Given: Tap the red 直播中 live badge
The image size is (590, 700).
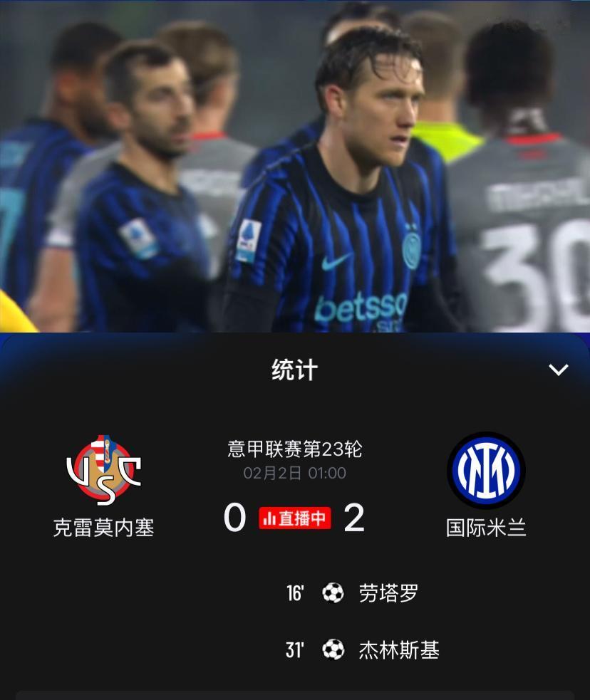Looking at the screenshot, I should point(295,518).
